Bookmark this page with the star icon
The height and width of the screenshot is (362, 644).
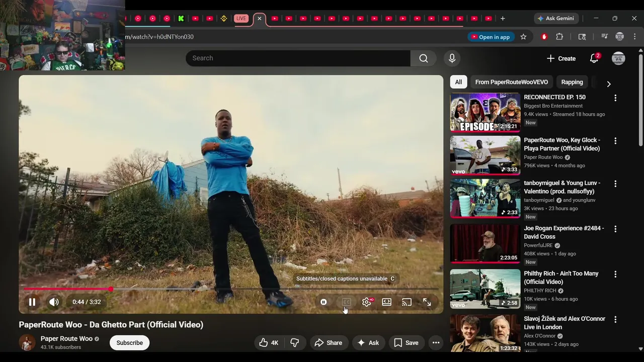(x=523, y=37)
